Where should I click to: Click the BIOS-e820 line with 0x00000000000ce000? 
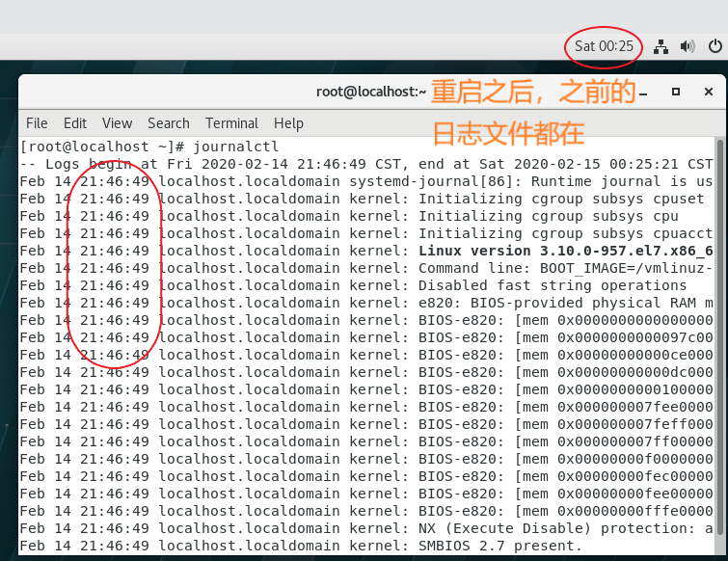pos(366,355)
